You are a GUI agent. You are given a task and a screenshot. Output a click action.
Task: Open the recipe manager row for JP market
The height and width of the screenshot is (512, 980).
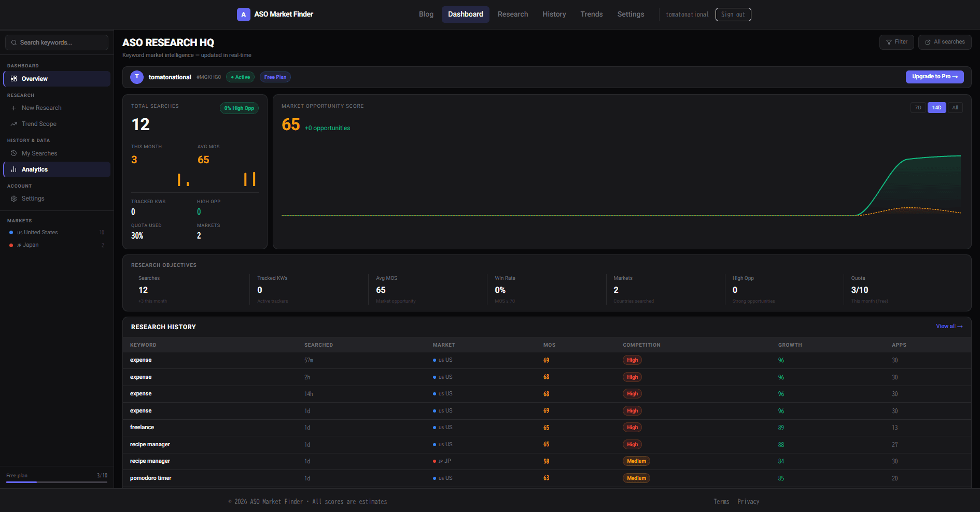click(x=547, y=461)
